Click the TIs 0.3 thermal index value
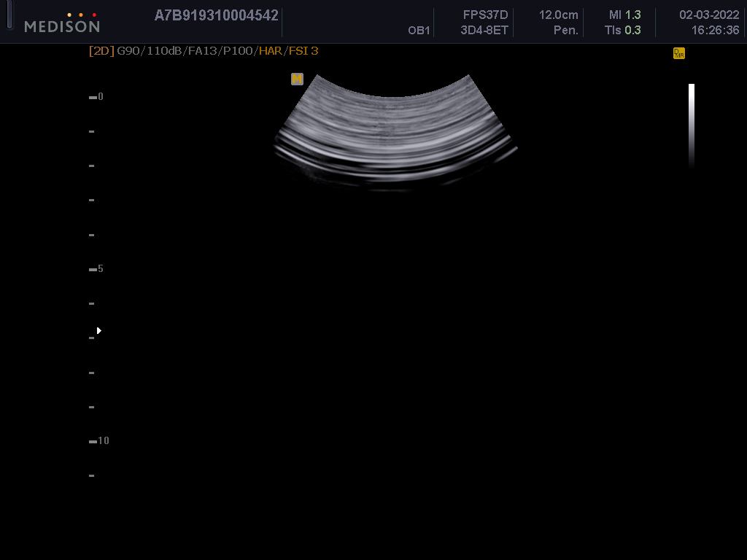Viewport: 747px width, 560px height. click(x=622, y=31)
